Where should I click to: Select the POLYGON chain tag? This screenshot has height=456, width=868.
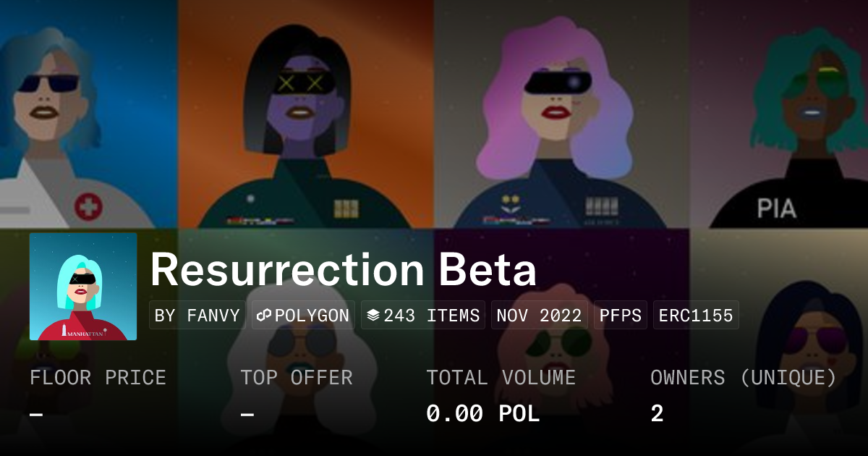coord(304,316)
